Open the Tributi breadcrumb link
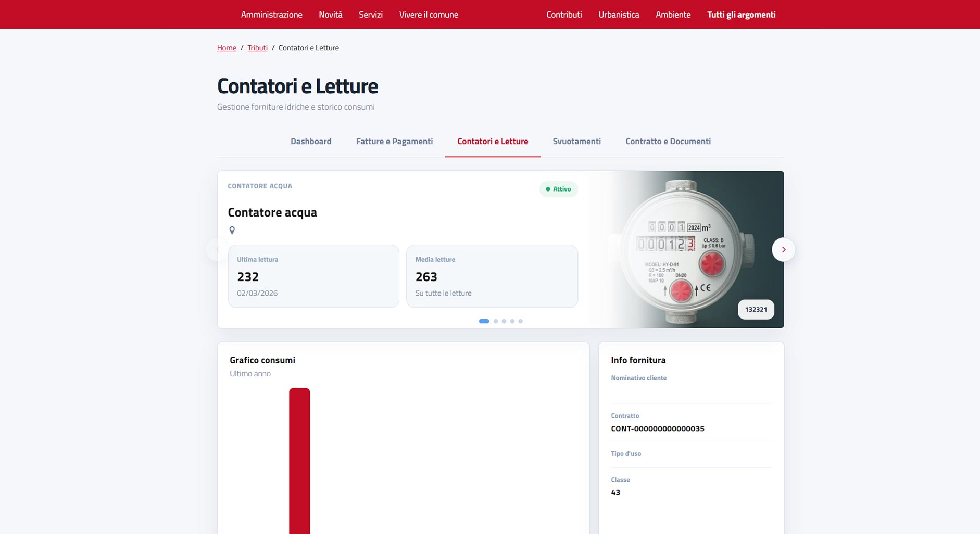Viewport: 980px width, 534px height. pyautogui.click(x=257, y=48)
